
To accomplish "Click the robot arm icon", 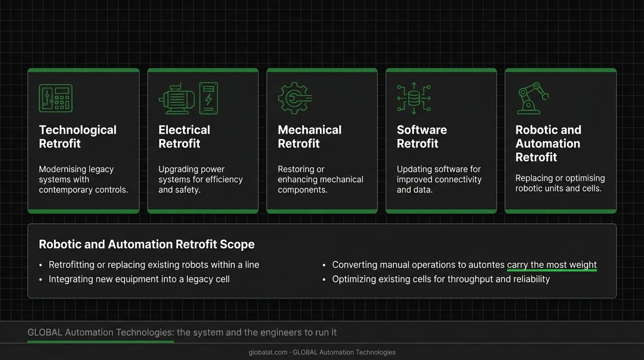I will pos(533,98).
